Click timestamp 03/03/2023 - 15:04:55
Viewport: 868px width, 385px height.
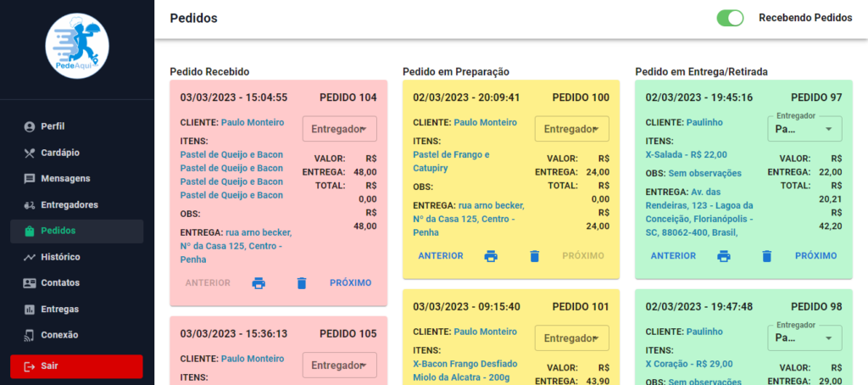pos(234,98)
